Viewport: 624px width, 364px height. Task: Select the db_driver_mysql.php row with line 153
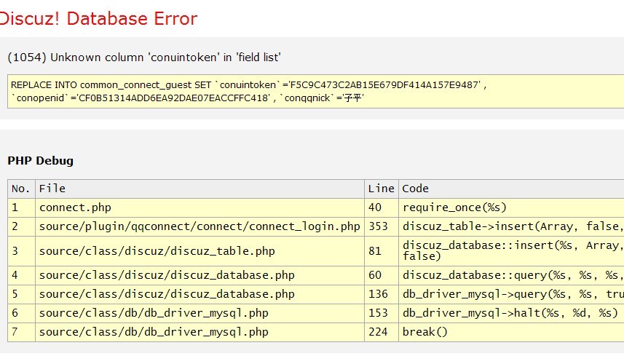[154, 313]
